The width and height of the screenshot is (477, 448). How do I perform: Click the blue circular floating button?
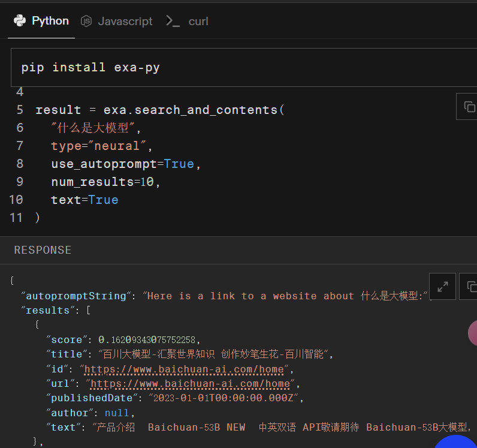[455, 441]
